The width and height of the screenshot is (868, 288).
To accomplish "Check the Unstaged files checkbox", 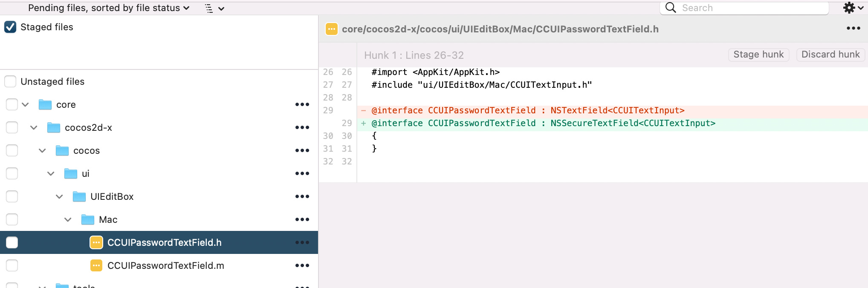I will coord(10,81).
